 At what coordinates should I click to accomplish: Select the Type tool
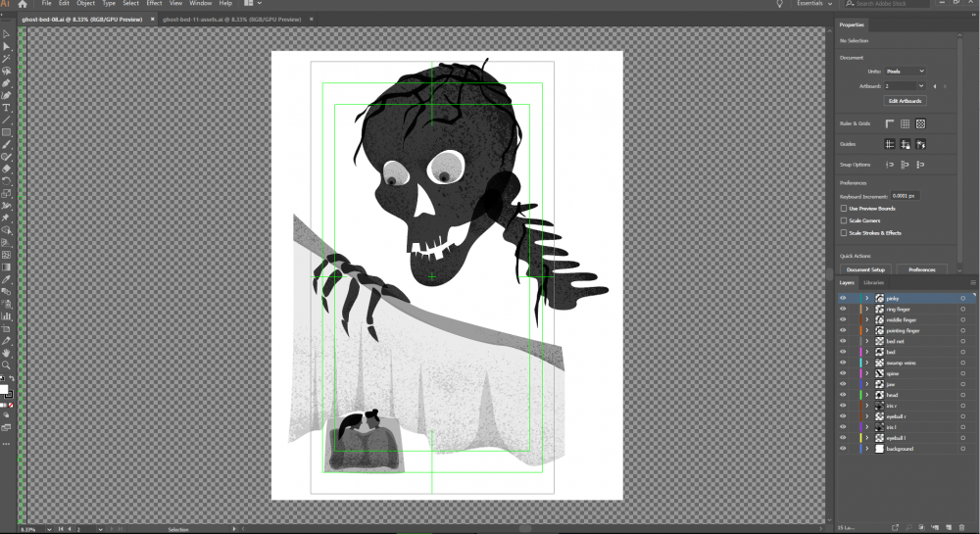coord(6,108)
